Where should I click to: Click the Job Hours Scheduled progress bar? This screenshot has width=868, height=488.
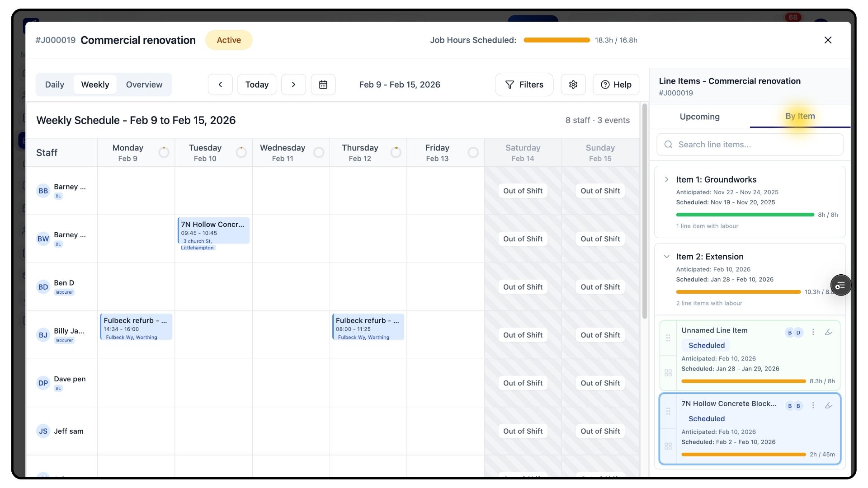tap(557, 40)
